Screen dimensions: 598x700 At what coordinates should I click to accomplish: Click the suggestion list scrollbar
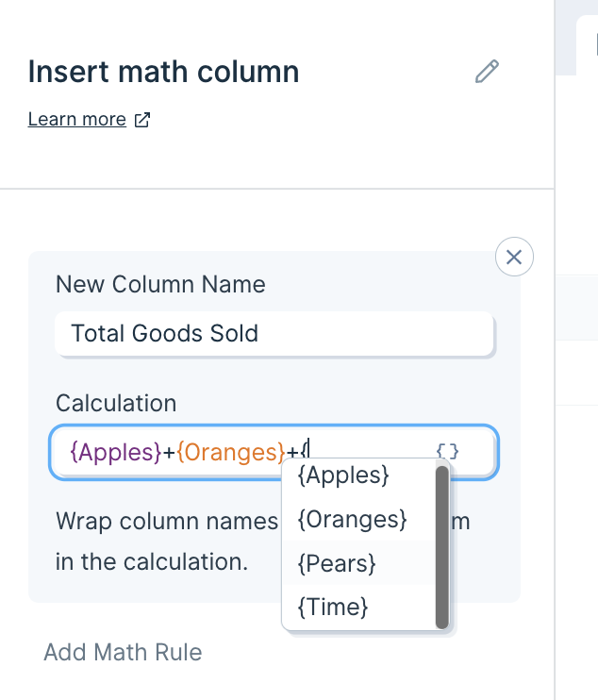pos(441,547)
